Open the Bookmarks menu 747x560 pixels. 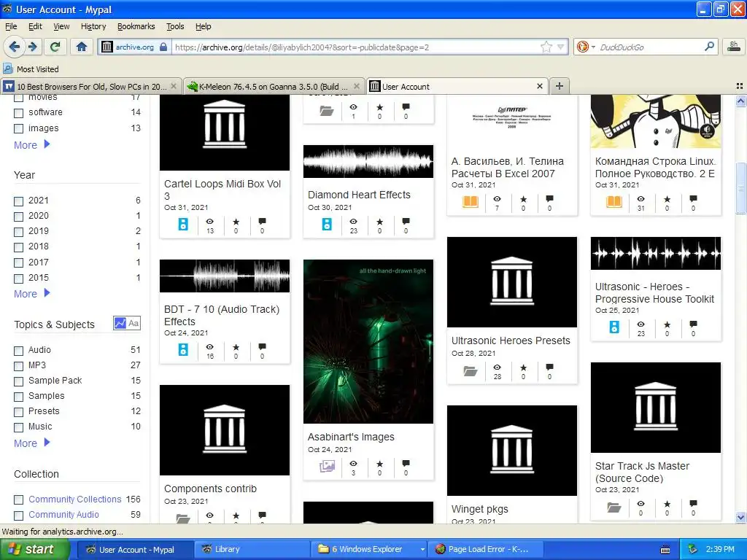point(136,26)
